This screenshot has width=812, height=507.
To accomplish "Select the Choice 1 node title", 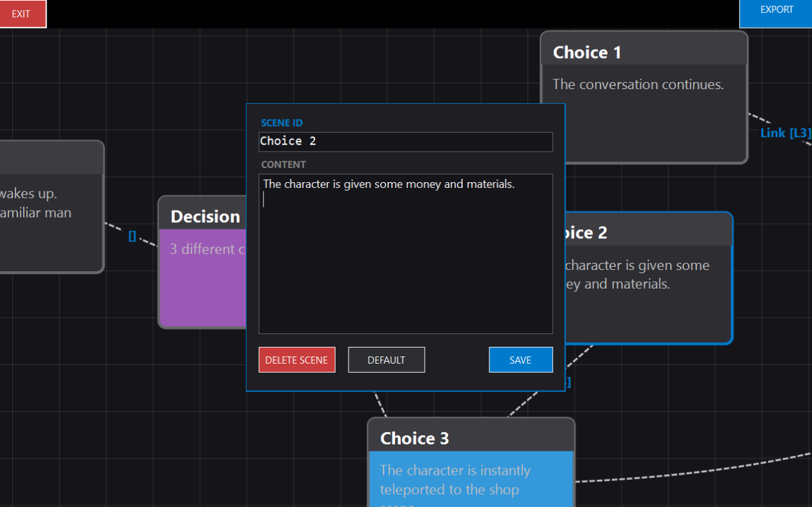I will point(587,52).
